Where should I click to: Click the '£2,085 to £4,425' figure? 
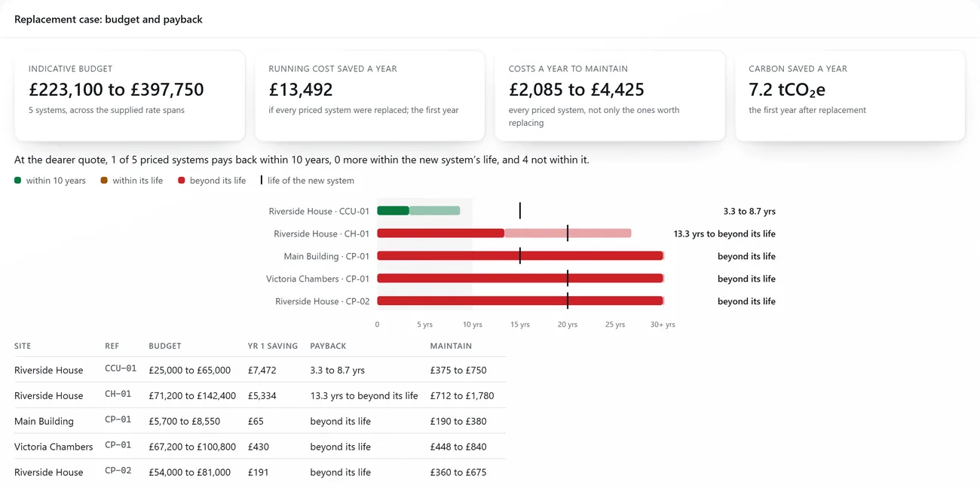pyautogui.click(x=577, y=90)
